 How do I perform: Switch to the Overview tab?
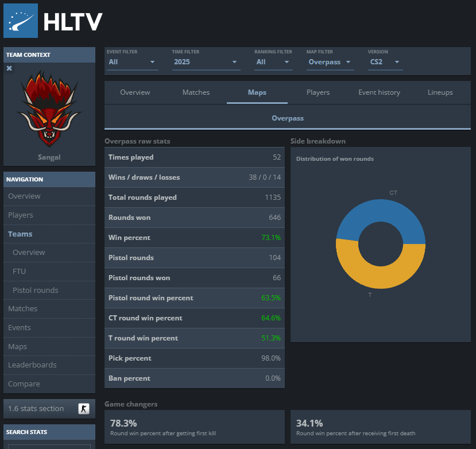click(135, 92)
